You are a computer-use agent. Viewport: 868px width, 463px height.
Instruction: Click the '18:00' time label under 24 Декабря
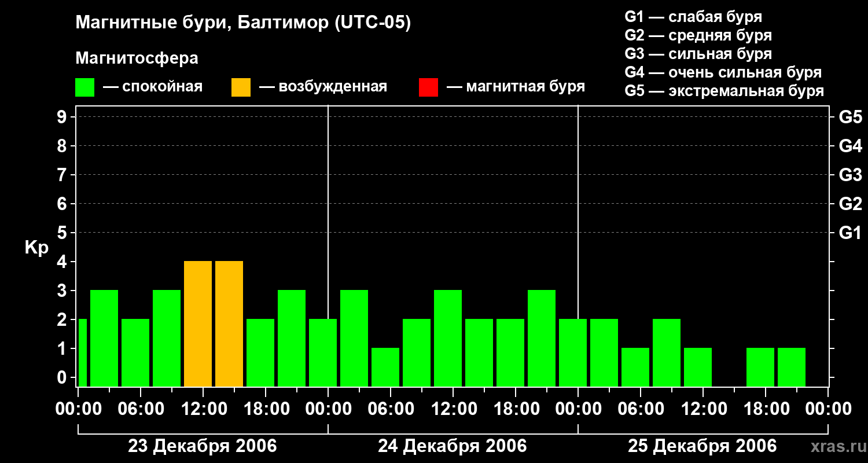pos(516,409)
